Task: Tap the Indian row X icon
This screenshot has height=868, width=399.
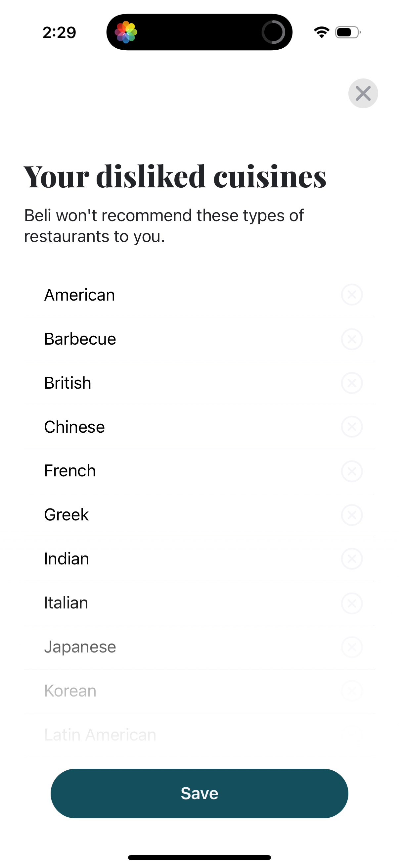Action: point(352,559)
